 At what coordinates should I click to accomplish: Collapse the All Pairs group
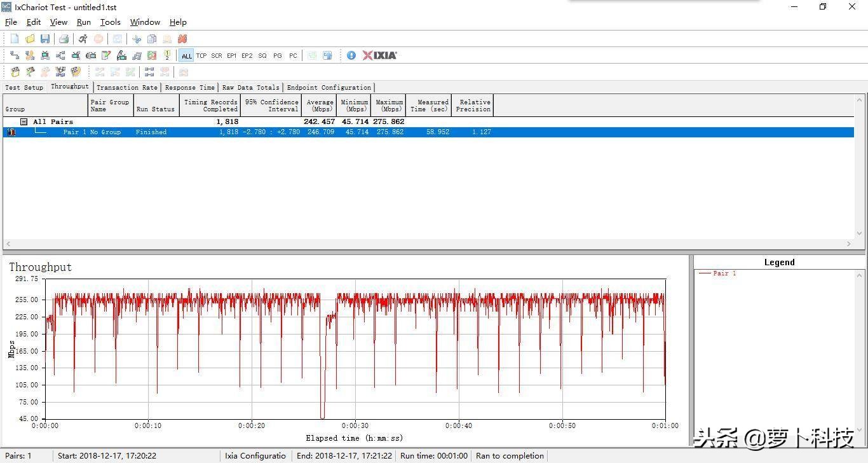tap(23, 121)
